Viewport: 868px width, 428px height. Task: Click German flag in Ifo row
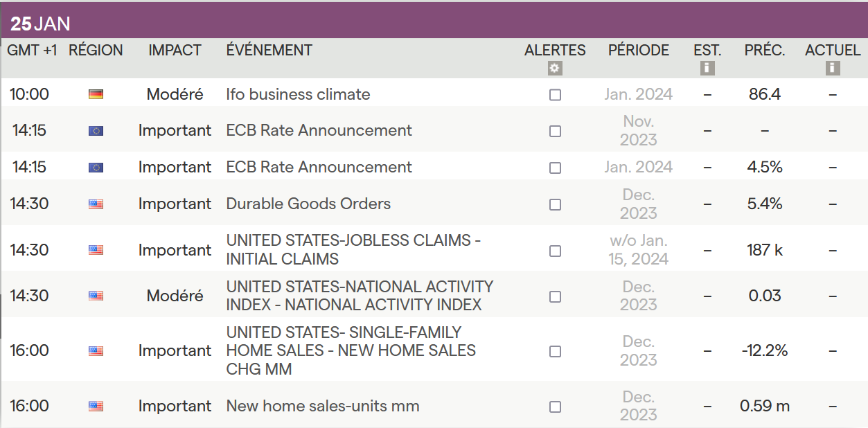click(96, 94)
